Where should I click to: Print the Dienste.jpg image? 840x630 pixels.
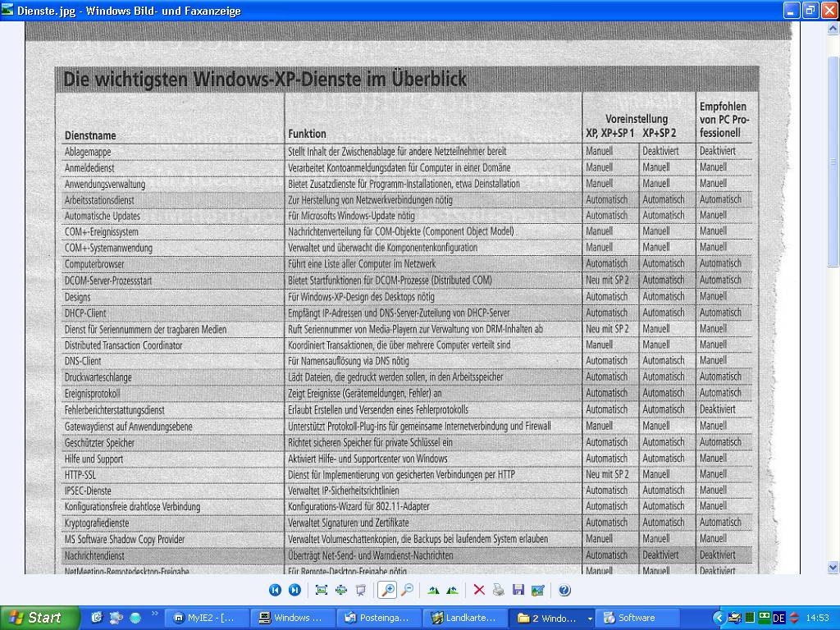[499, 590]
